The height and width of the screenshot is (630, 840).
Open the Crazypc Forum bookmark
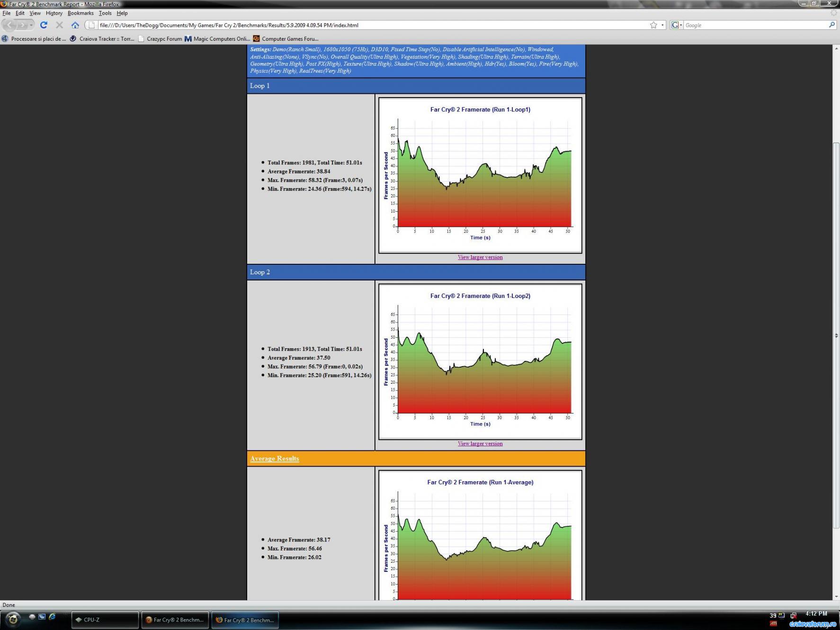click(160, 39)
